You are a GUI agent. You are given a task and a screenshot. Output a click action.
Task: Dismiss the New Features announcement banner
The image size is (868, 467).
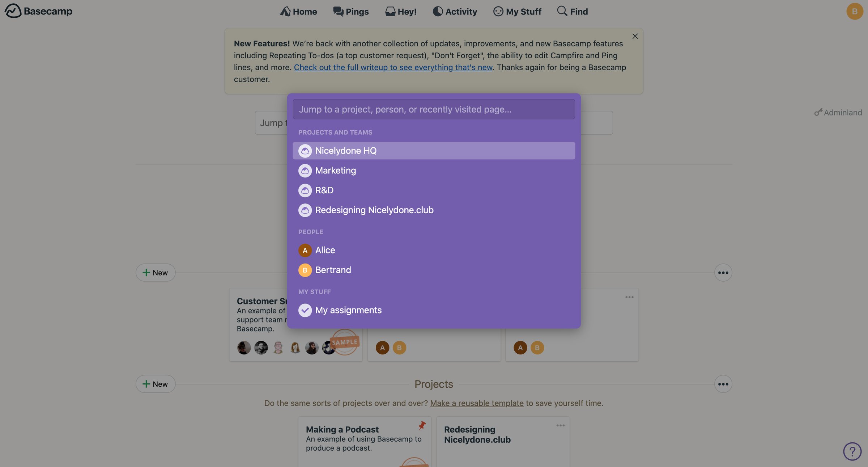pyautogui.click(x=635, y=36)
